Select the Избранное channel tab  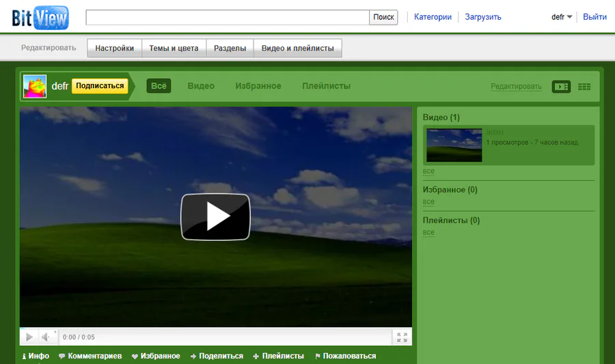tap(258, 86)
